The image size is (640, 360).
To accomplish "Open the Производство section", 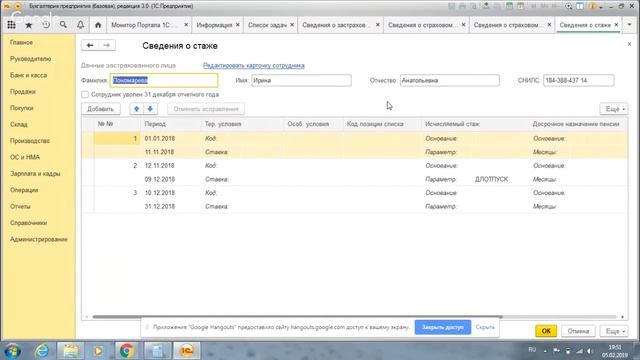I will (30, 141).
